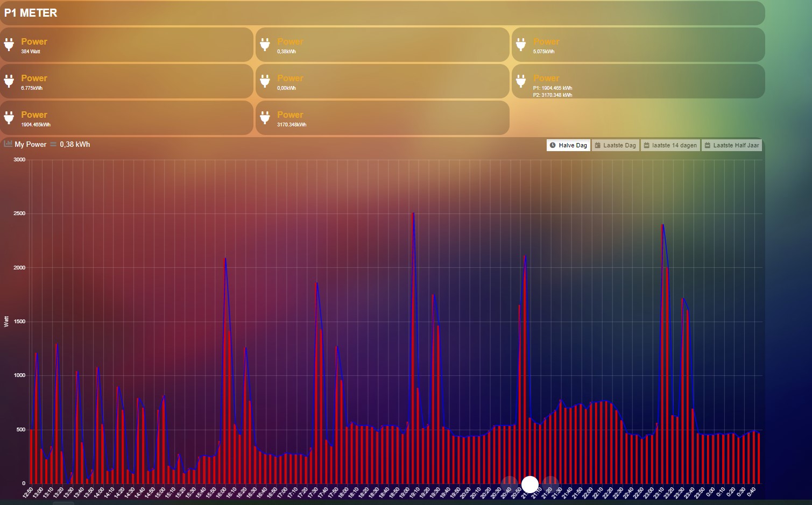The height and width of the screenshot is (505, 812).
Task: Click the 3000 y-axis label
Action: pyautogui.click(x=19, y=160)
